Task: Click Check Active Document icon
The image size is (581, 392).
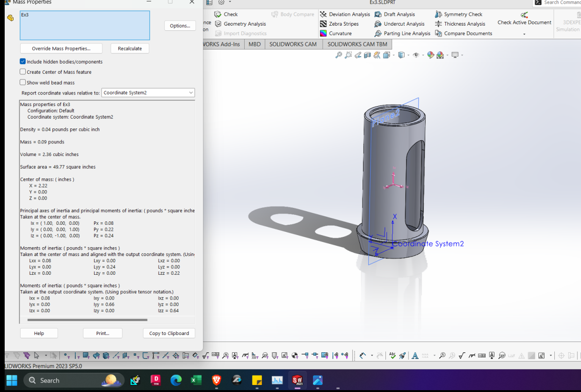Action: click(x=524, y=15)
